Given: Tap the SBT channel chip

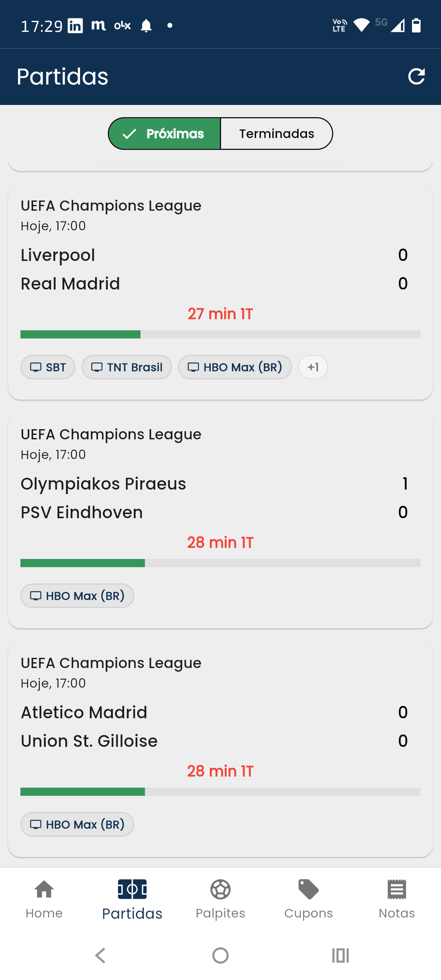Looking at the screenshot, I should tap(48, 367).
